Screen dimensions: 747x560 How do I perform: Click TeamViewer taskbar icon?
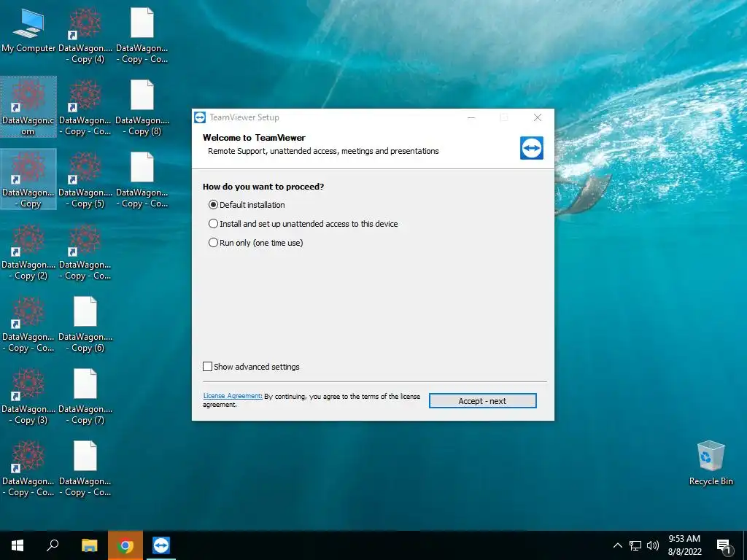click(x=161, y=545)
